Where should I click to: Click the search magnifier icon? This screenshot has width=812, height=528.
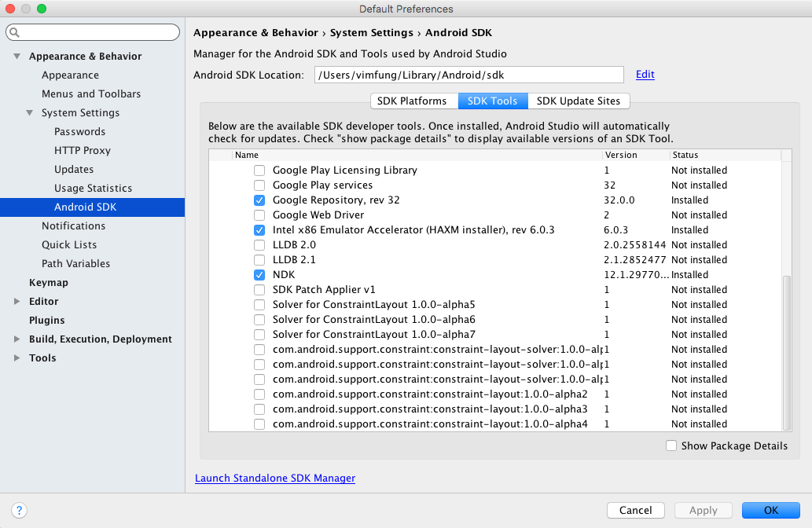tap(15, 32)
